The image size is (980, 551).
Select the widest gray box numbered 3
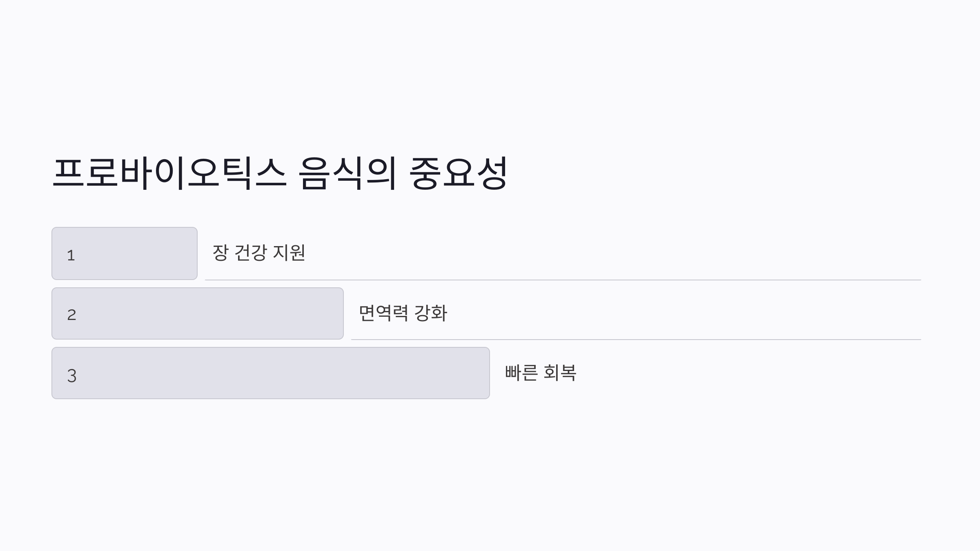coord(271,373)
